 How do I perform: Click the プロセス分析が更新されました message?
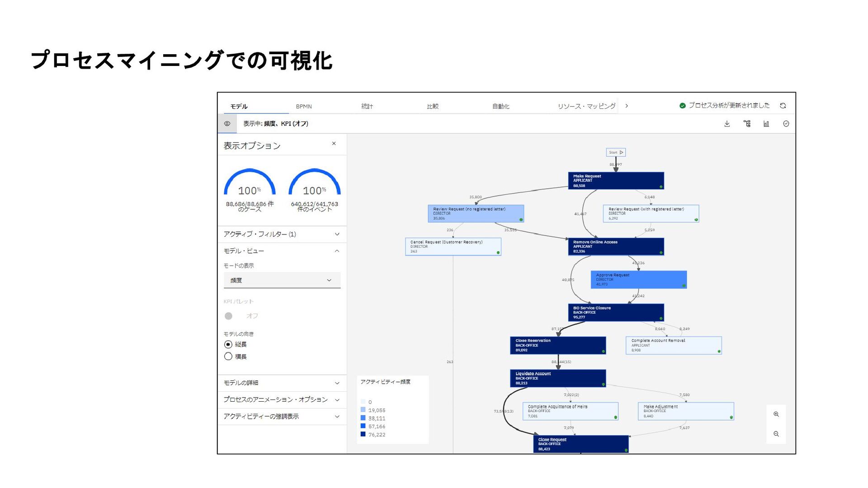click(729, 106)
